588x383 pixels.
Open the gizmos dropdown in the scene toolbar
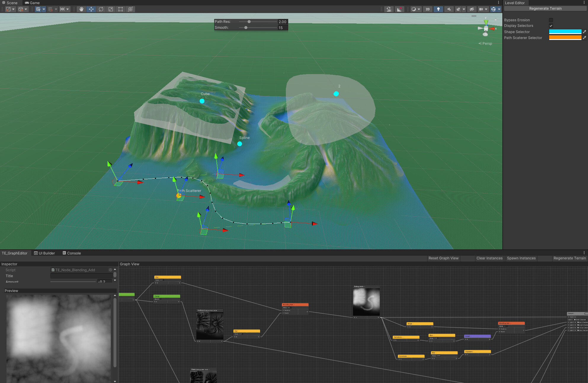pyautogui.click(x=499, y=9)
